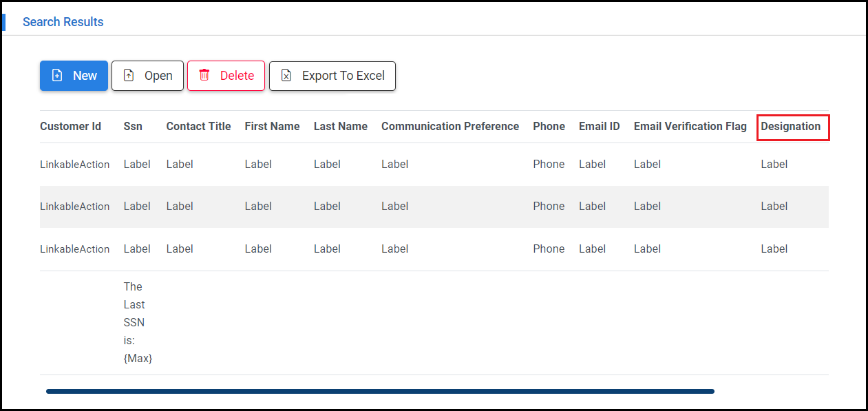Click the Export To Excel spreadsheet icon
This screenshot has height=411, width=868.
coord(287,76)
